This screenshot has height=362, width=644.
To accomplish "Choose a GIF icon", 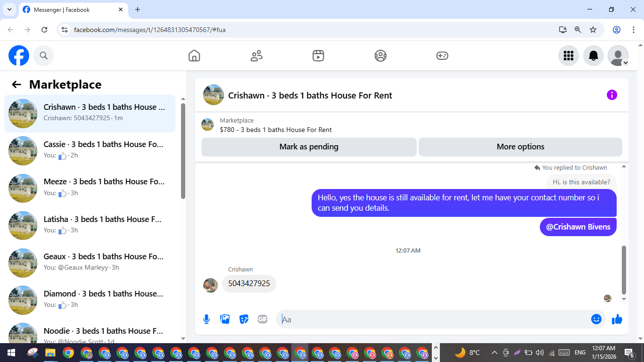I will (263, 319).
